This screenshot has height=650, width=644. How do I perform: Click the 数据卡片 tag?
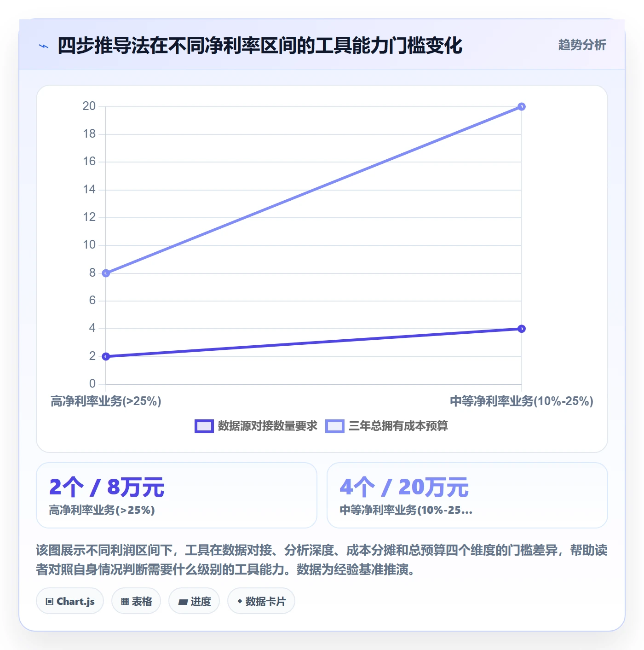(x=261, y=601)
